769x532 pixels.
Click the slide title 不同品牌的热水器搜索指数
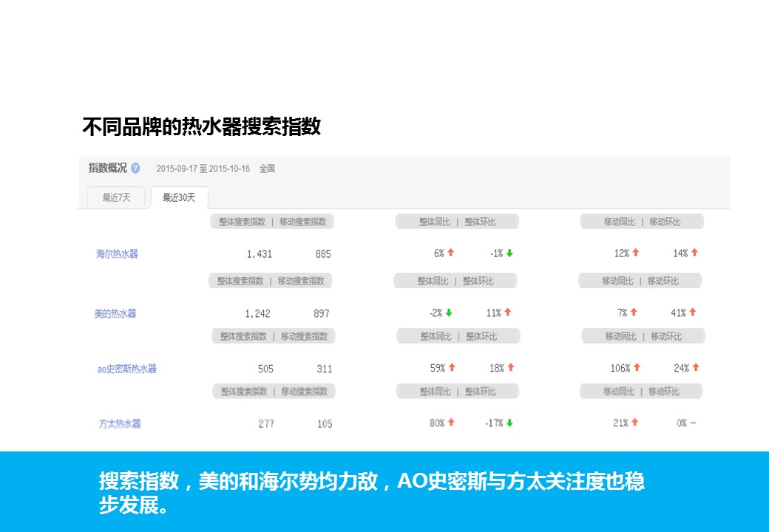[x=202, y=126]
